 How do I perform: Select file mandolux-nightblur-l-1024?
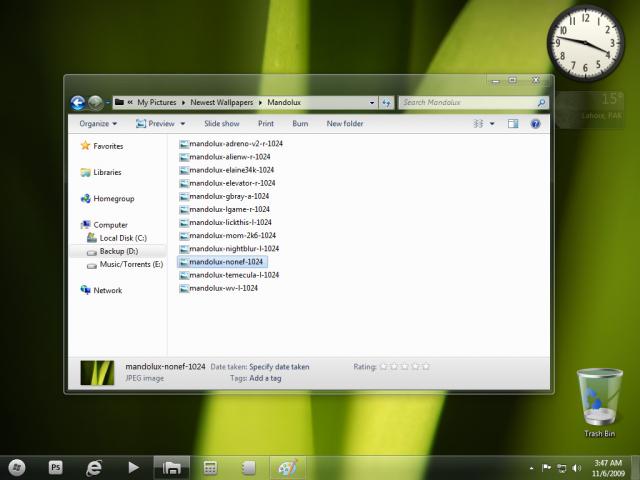(x=229, y=249)
